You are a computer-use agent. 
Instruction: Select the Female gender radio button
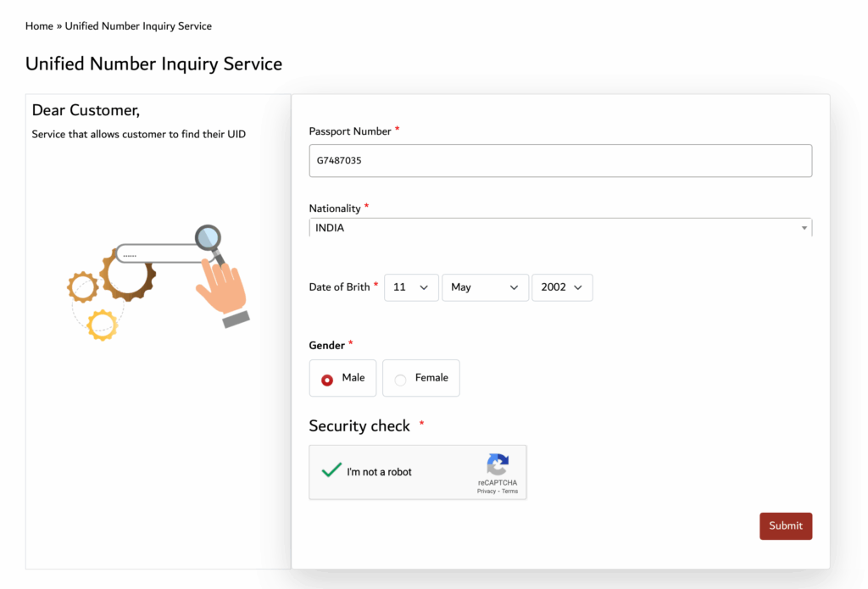[x=401, y=379]
